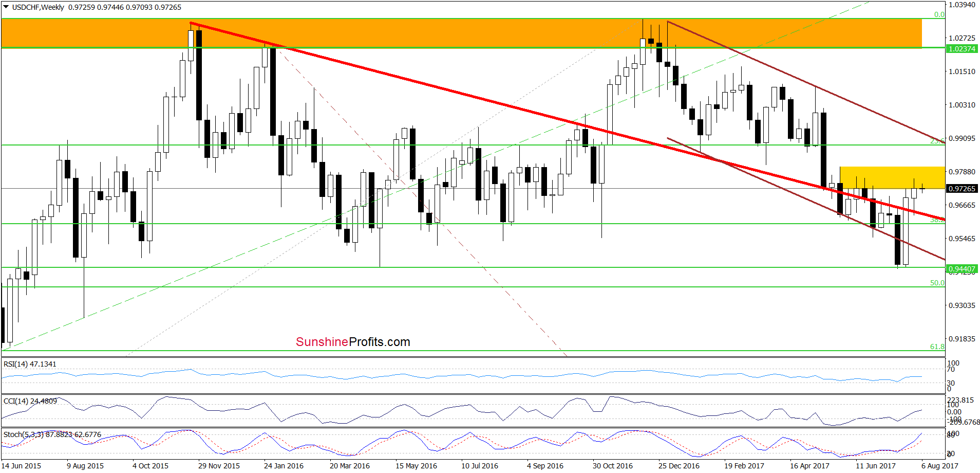Click the 4 Oct 2015 date label
The image size is (980, 473).
click(150, 466)
